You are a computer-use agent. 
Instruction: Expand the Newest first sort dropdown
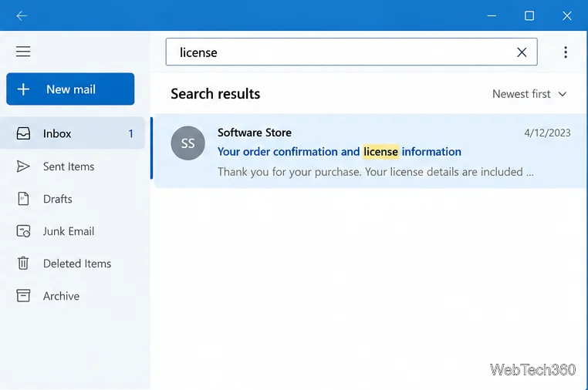(529, 94)
